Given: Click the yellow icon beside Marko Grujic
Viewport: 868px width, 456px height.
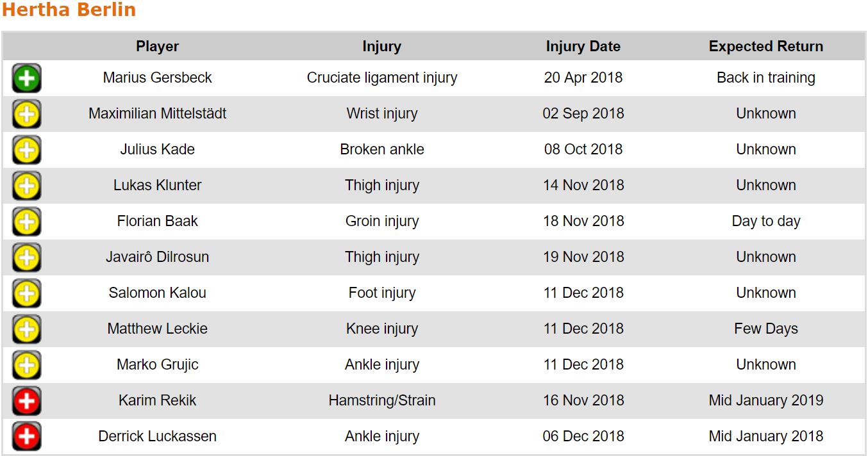Looking at the screenshot, I should (26, 366).
